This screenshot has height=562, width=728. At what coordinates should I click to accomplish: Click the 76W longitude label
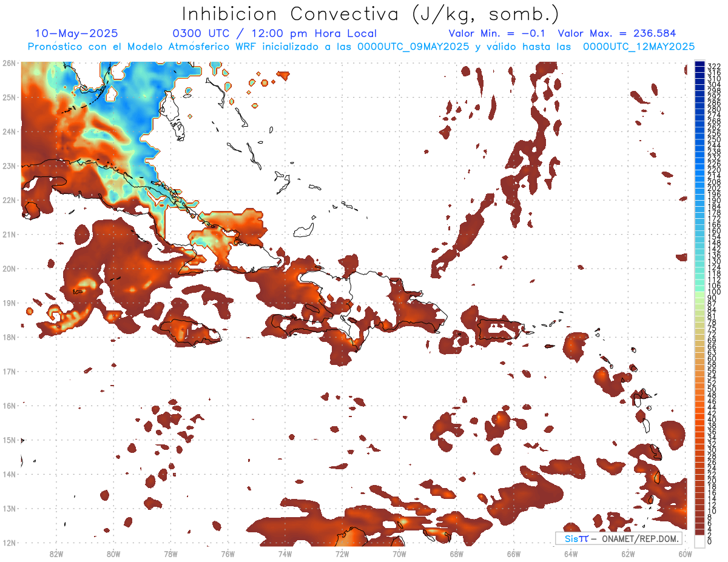tap(227, 554)
